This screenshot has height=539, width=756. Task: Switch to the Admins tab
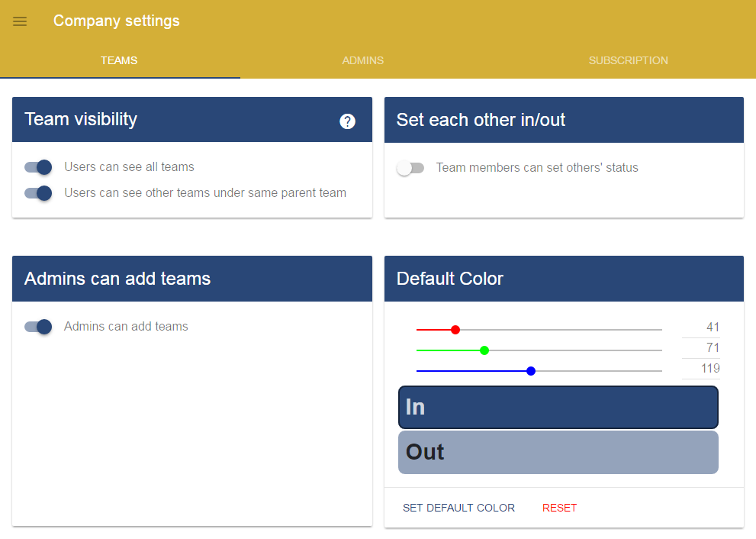point(363,60)
